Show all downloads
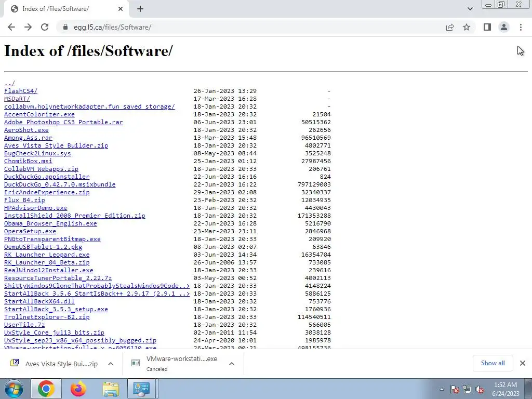The image size is (532, 399). pyautogui.click(x=493, y=363)
